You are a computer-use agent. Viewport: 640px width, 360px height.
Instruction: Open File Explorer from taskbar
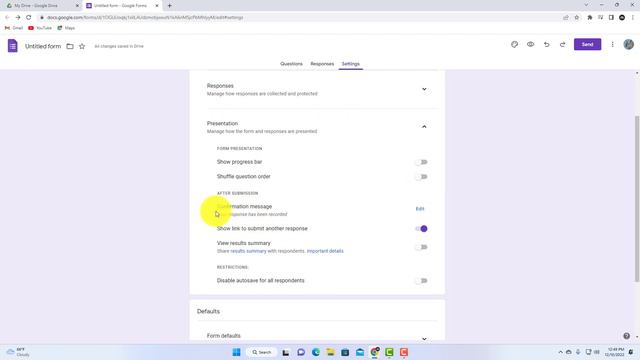(x=330, y=352)
